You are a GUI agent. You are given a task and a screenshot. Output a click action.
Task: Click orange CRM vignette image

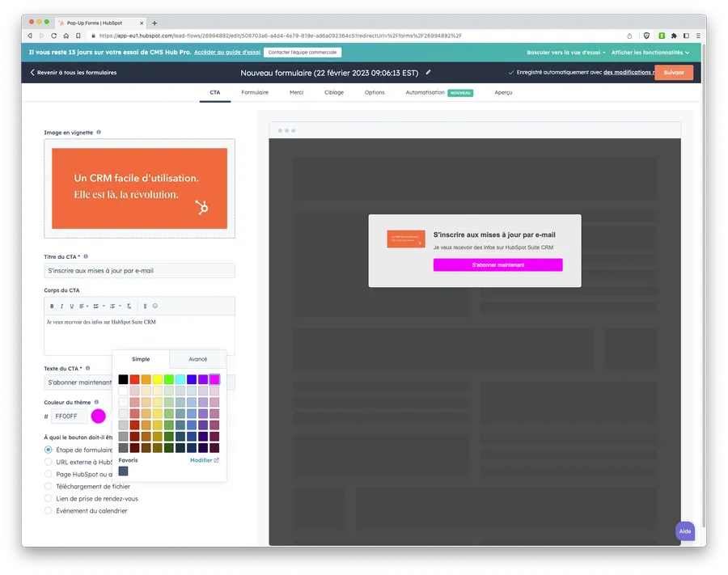(x=139, y=188)
